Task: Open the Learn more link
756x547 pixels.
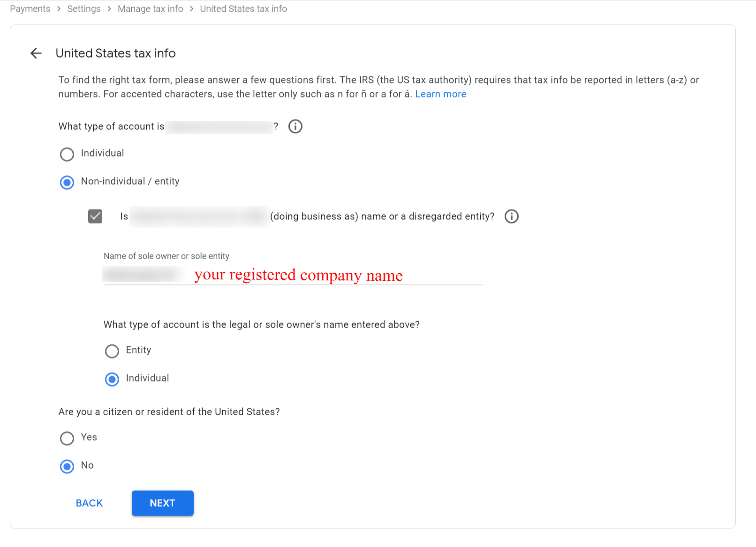Action: click(441, 94)
